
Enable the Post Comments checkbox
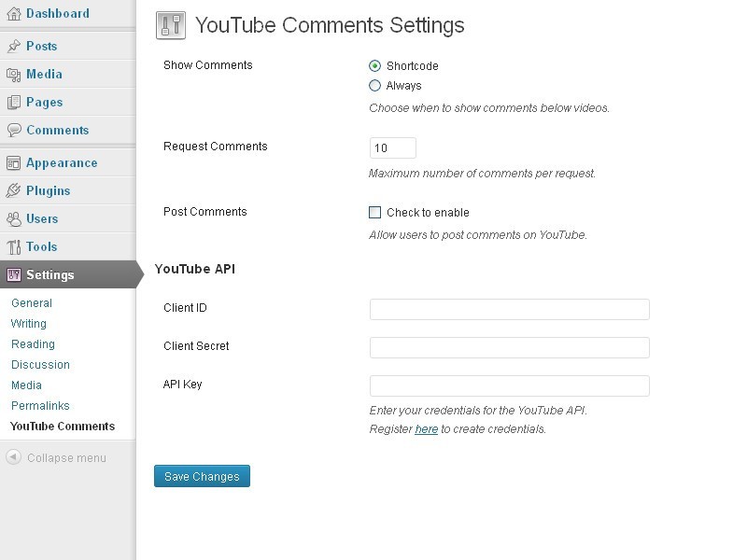[375, 213]
